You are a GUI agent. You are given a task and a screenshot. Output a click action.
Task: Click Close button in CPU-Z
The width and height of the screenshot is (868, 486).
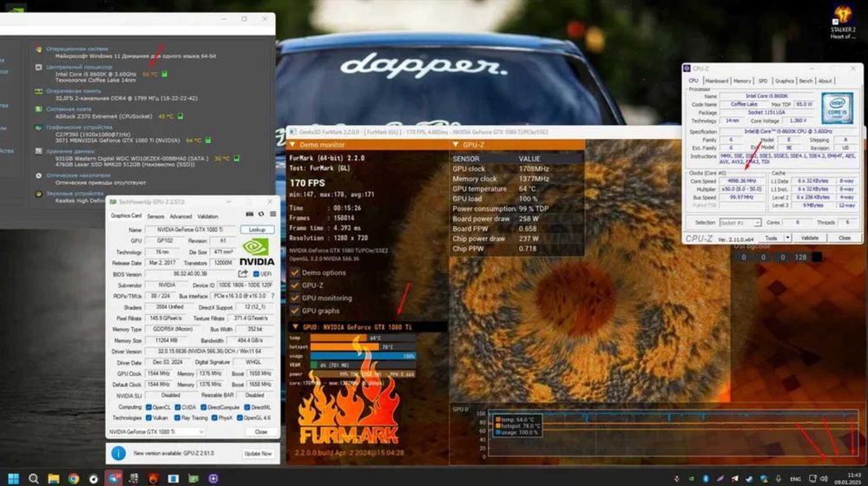(845, 238)
